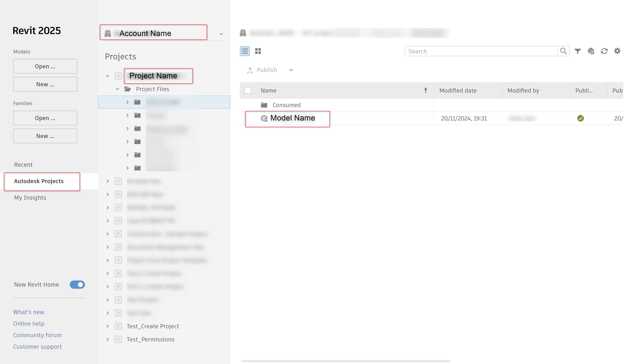Viewport: 633px width, 364px height.
Task: Switch to list view icon
Action: point(245,51)
